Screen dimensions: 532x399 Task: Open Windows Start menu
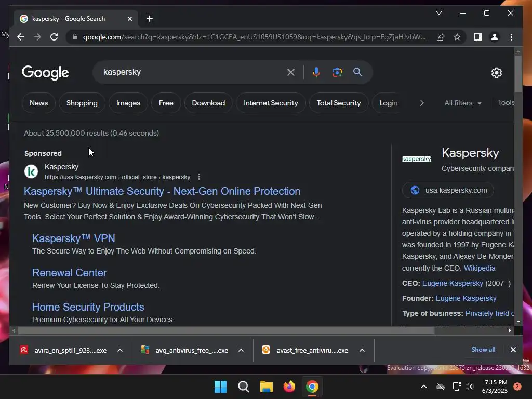[220, 387]
